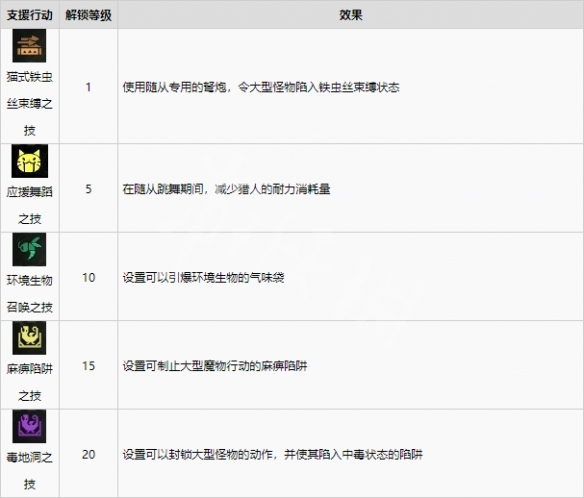Click the effect text 设置可以引爆环境生物的气味袋
The width and height of the screenshot is (584, 498).
[203, 277]
